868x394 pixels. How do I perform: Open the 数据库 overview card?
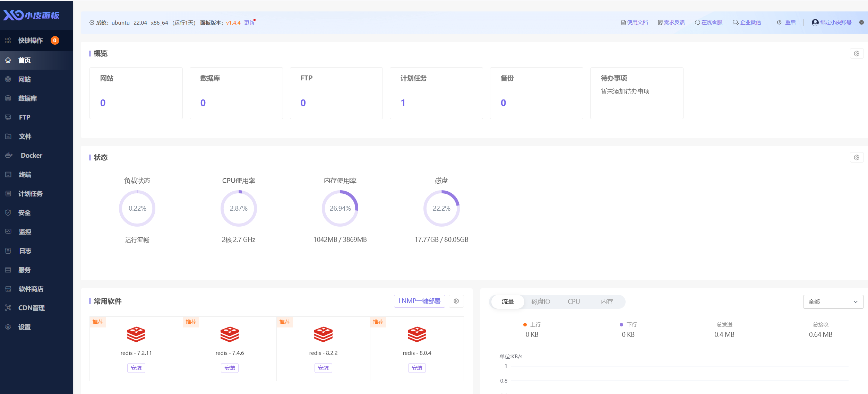[236, 93]
